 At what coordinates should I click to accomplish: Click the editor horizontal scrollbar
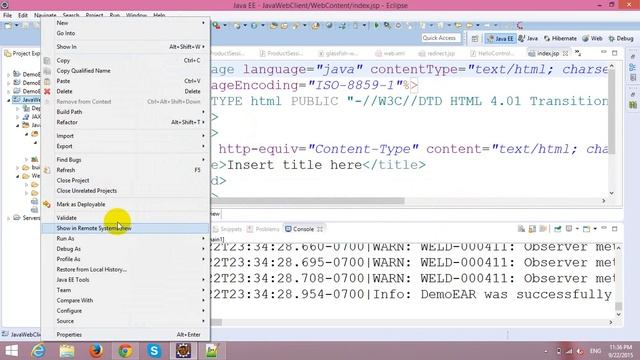308,201
